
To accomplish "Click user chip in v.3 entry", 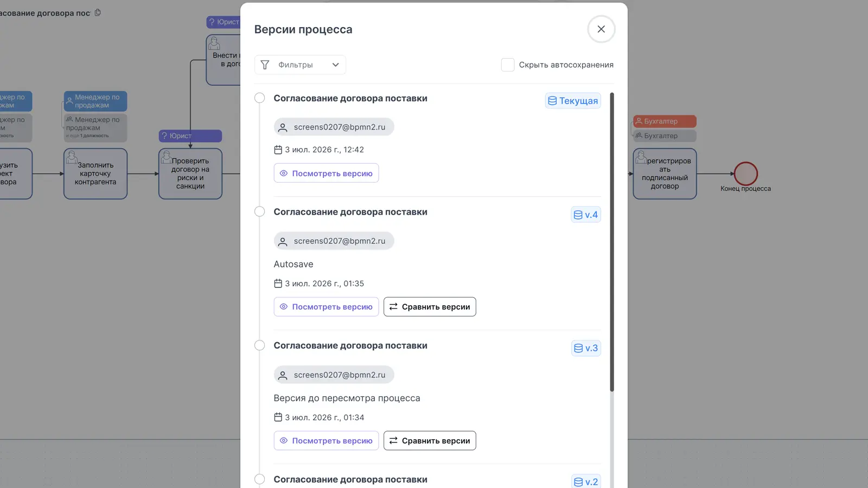I will tap(334, 375).
